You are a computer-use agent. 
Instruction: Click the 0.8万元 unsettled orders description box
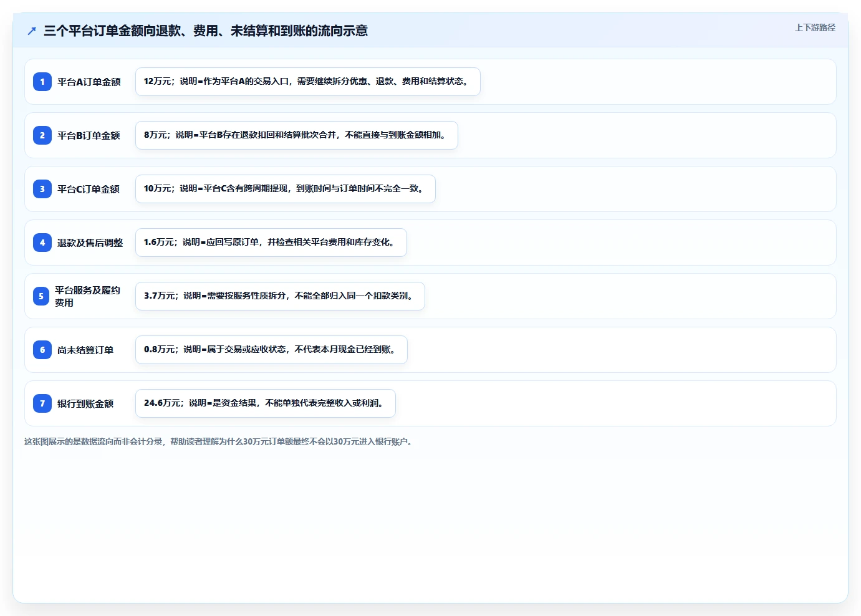click(x=271, y=350)
